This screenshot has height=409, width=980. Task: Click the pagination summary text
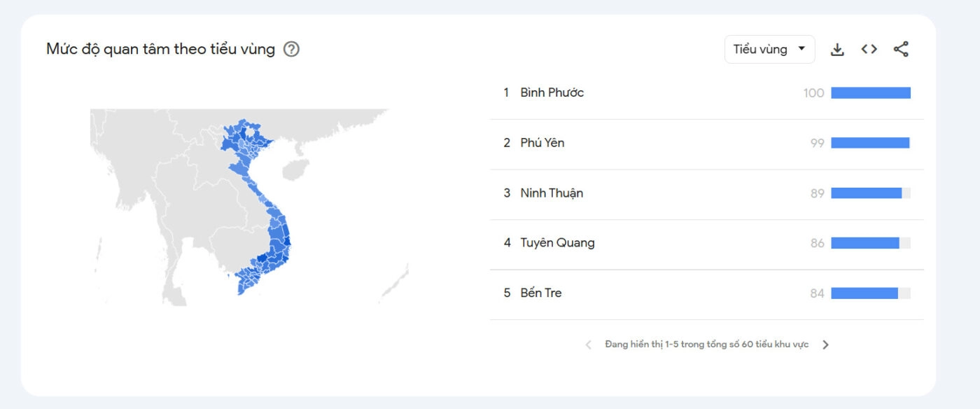point(707,345)
